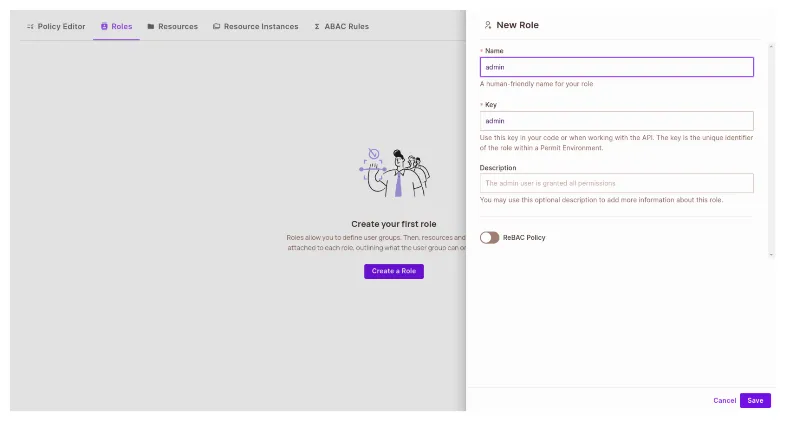The width and height of the screenshot is (785, 421).
Task: Click the Resources folder icon
Action: (150, 26)
